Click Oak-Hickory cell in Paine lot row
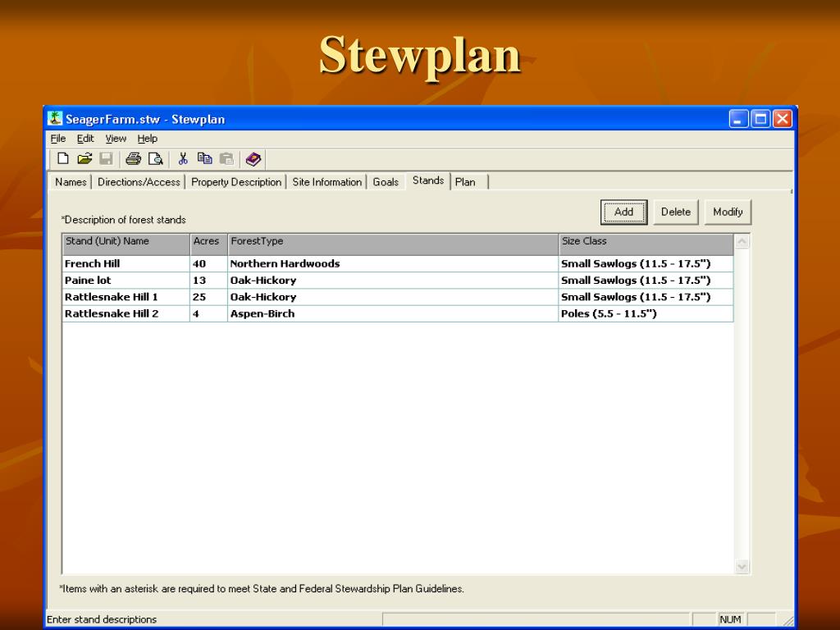 pyautogui.click(x=393, y=281)
